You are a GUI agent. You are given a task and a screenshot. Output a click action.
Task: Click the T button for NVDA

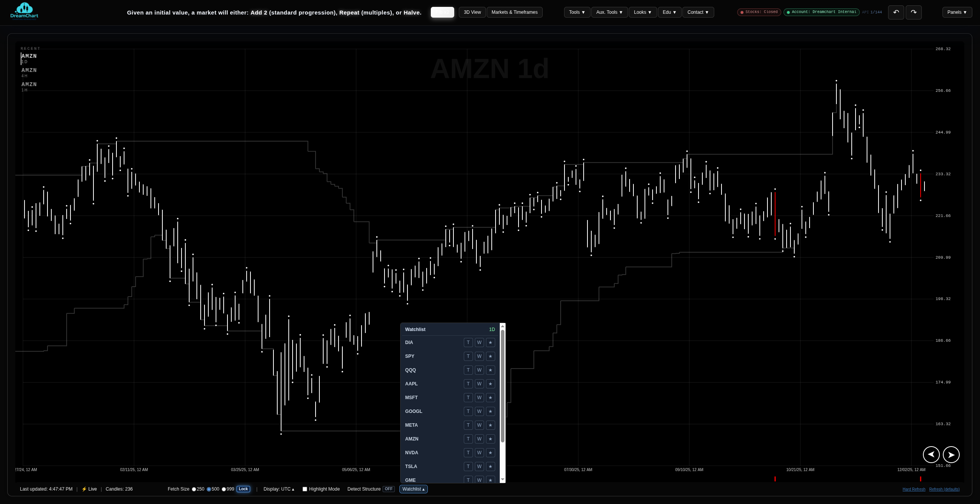pos(468,453)
